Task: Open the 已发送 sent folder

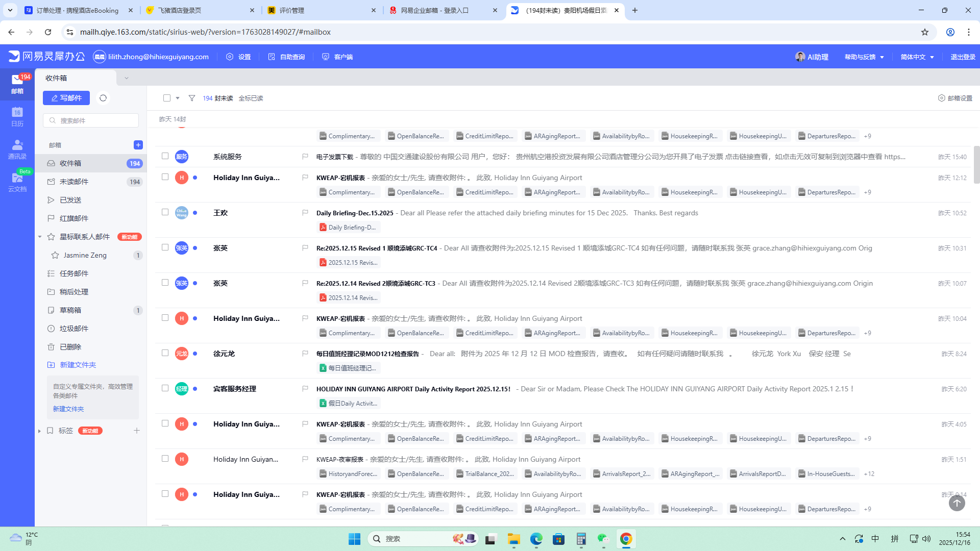Action: click(x=70, y=200)
